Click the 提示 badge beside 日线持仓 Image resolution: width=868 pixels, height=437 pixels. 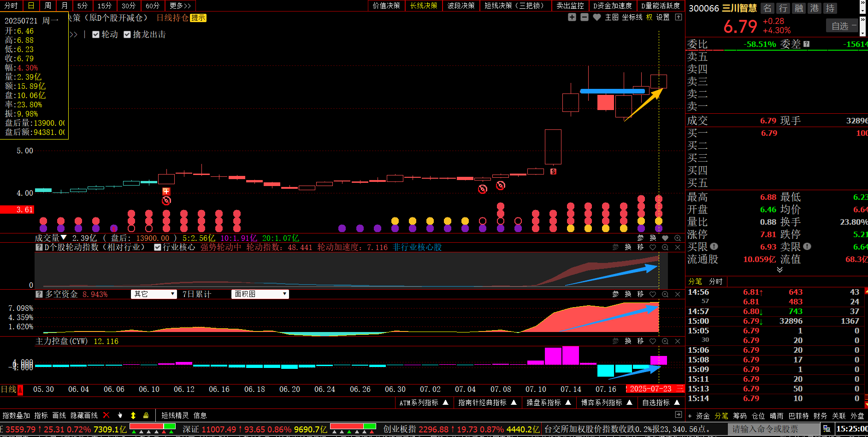click(x=198, y=17)
